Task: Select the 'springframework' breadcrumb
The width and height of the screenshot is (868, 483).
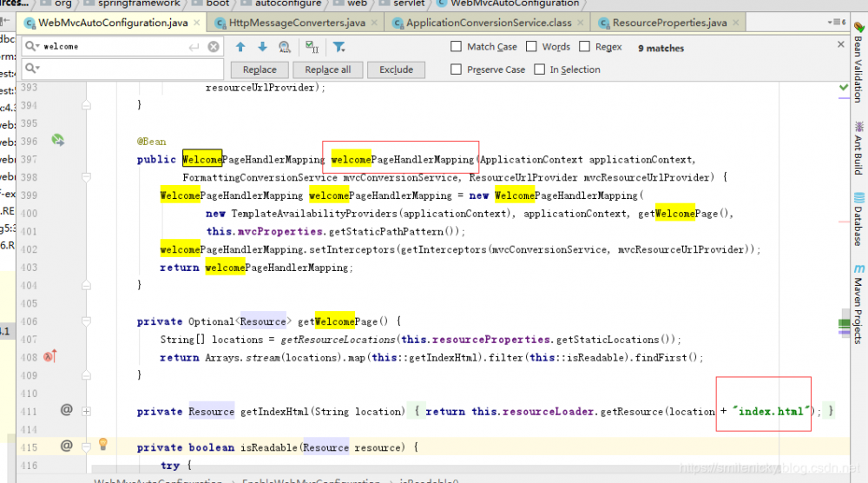Action: point(139,3)
